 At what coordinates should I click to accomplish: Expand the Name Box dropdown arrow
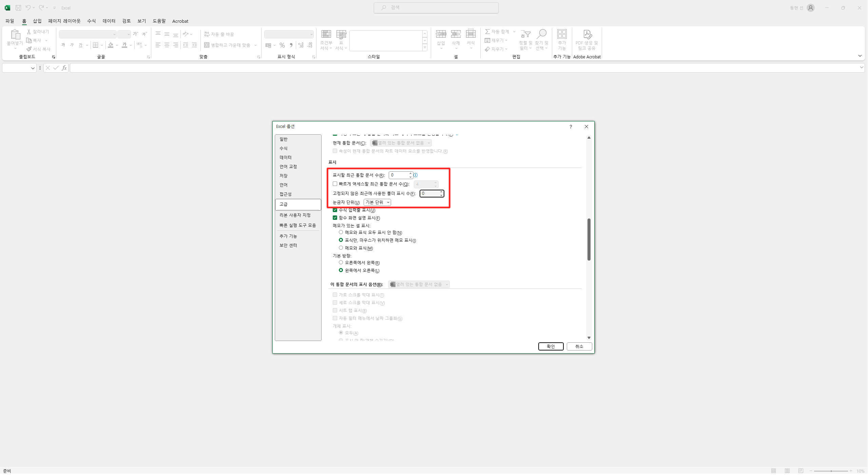coord(33,68)
